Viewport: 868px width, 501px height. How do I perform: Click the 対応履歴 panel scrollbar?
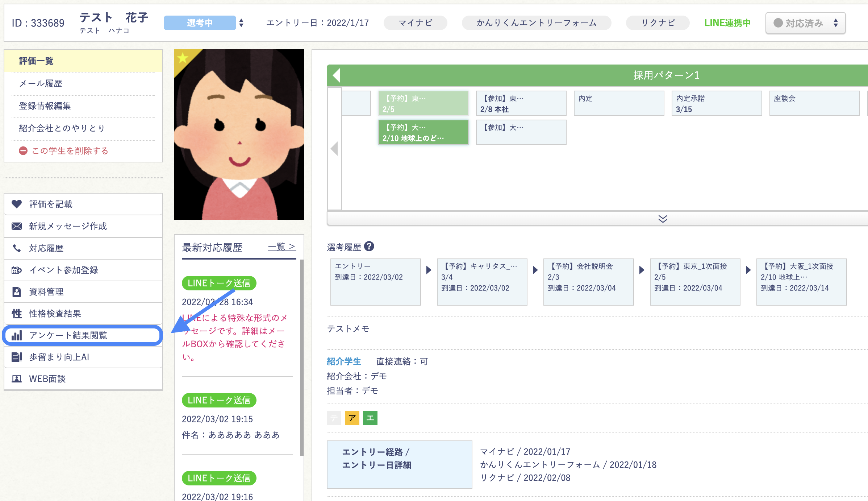pos(302,357)
